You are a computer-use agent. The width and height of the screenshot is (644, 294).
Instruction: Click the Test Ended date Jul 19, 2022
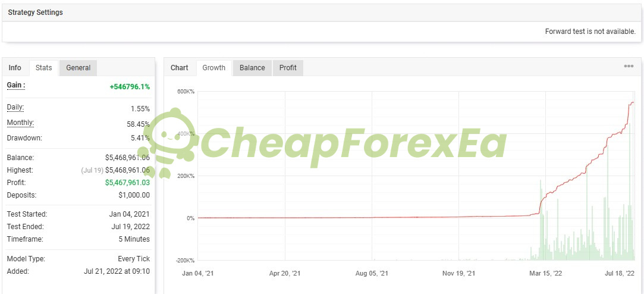(x=131, y=227)
